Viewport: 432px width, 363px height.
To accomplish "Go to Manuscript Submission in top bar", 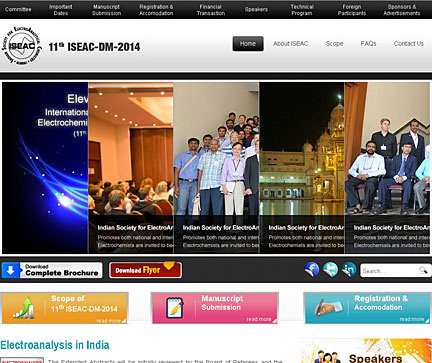I will coord(106,10).
